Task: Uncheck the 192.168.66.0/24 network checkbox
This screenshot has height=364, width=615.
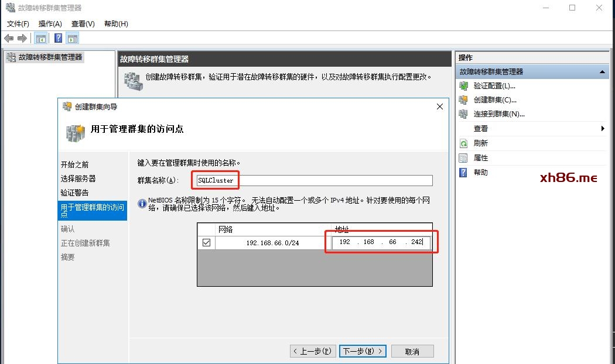Action: [206, 243]
